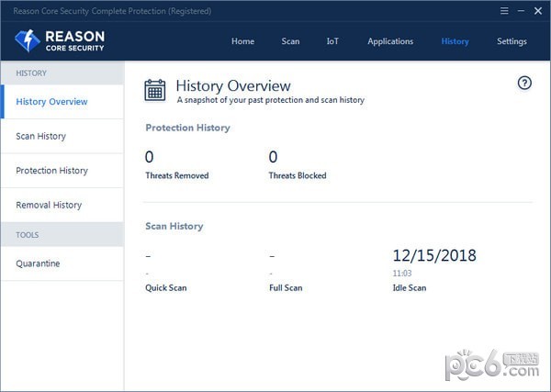Screen dimensions: 551x392
Task: Go to the Home tab
Action: coord(242,41)
